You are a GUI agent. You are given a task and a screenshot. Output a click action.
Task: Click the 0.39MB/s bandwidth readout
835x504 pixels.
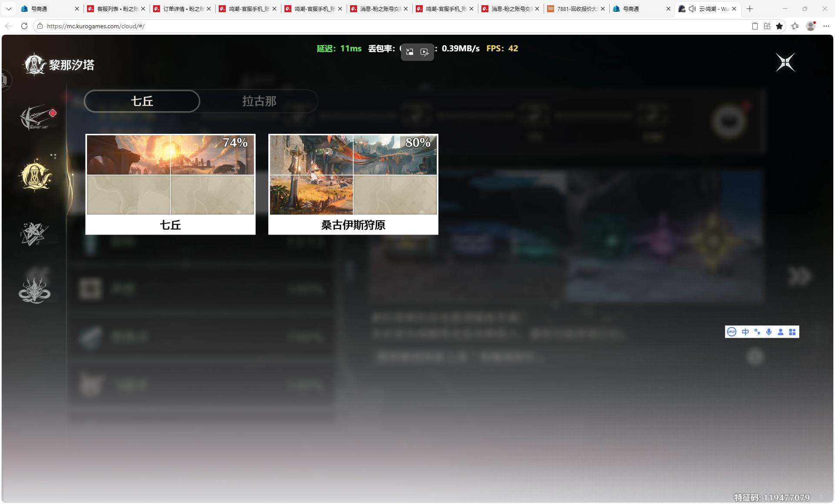pyautogui.click(x=461, y=49)
